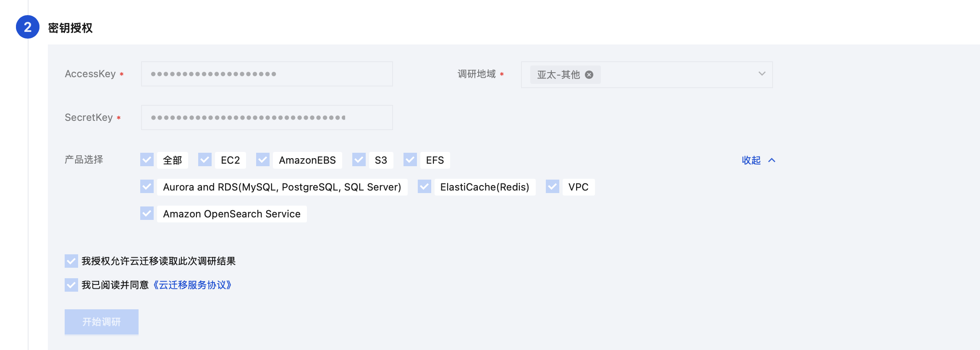The height and width of the screenshot is (350, 980).
Task: Uncheck the S3 product checkbox
Action: point(359,160)
